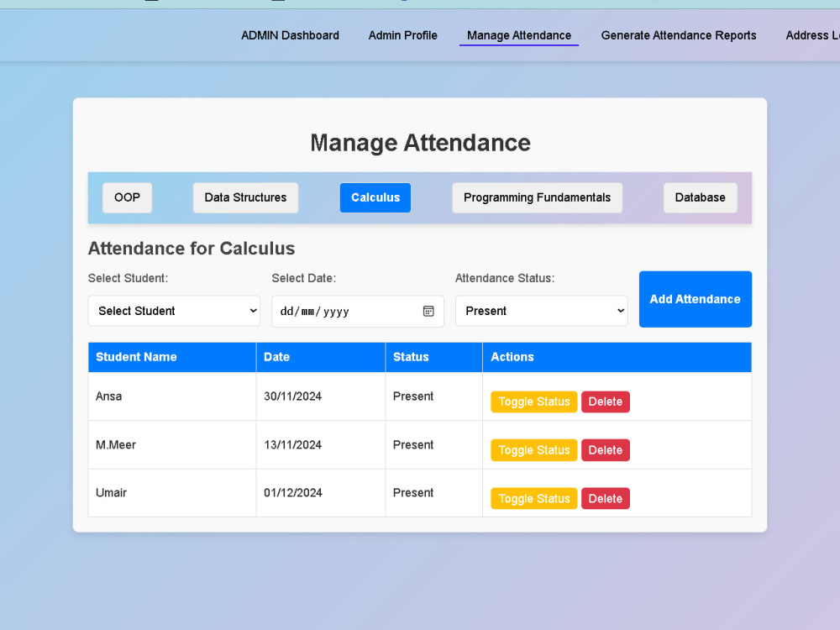This screenshot has width=840, height=630.
Task: Click the Add Attendance button
Action: pos(695,299)
